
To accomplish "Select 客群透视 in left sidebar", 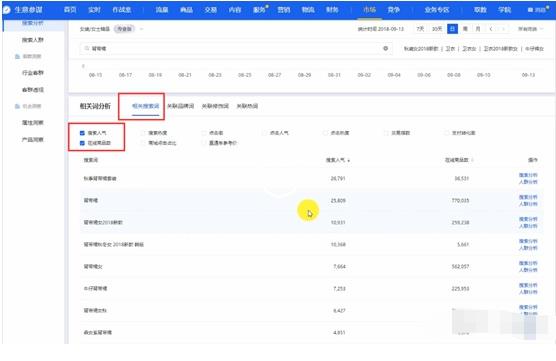I will [x=33, y=90].
